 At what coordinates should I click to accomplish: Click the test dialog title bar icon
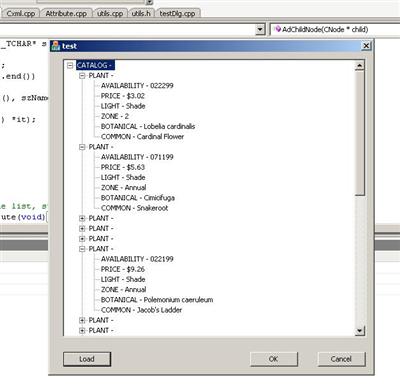pos(56,45)
